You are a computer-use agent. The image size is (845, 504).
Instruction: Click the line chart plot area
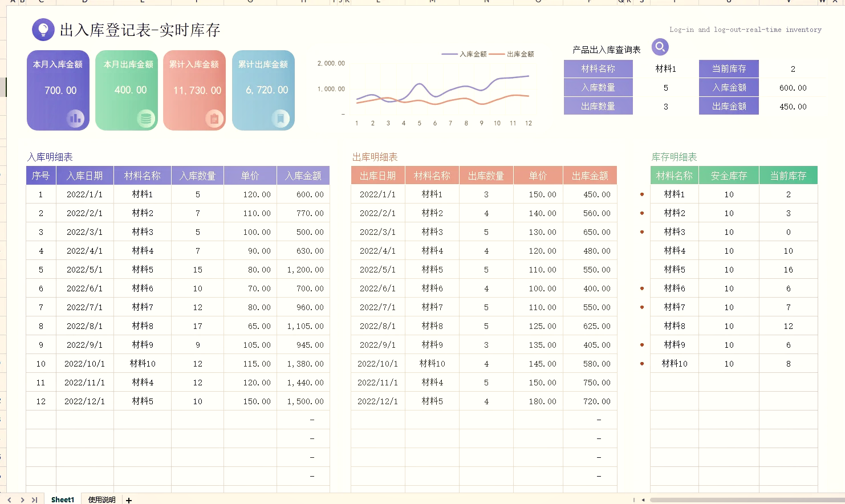point(442,90)
